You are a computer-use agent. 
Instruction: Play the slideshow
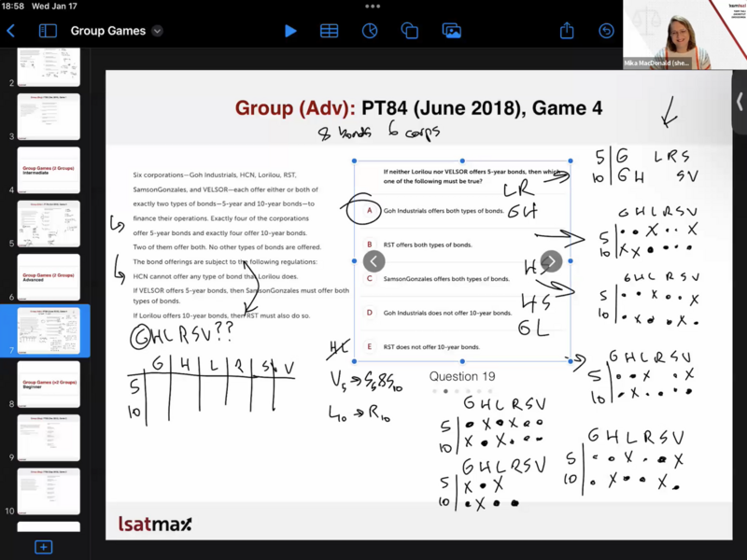click(290, 31)
